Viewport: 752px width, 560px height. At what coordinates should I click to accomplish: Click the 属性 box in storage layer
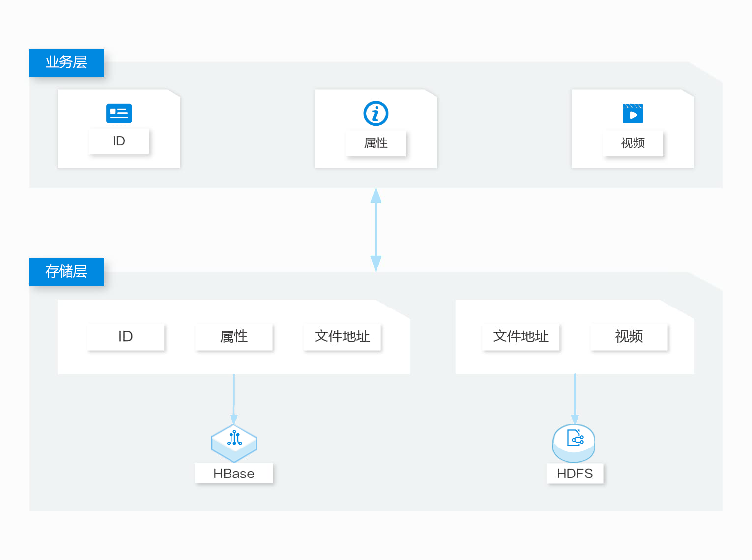[234, 337]
